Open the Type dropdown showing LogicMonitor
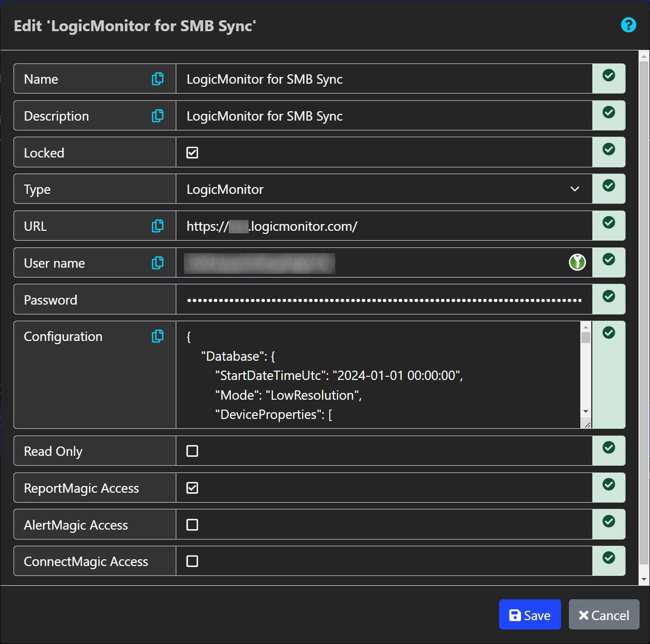 [384, 189]
